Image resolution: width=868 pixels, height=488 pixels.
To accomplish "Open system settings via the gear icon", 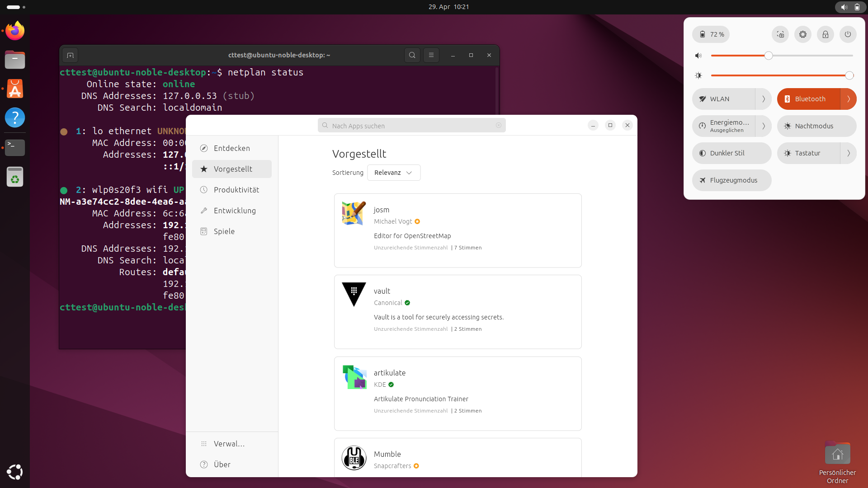I will [x=803, y=34].
